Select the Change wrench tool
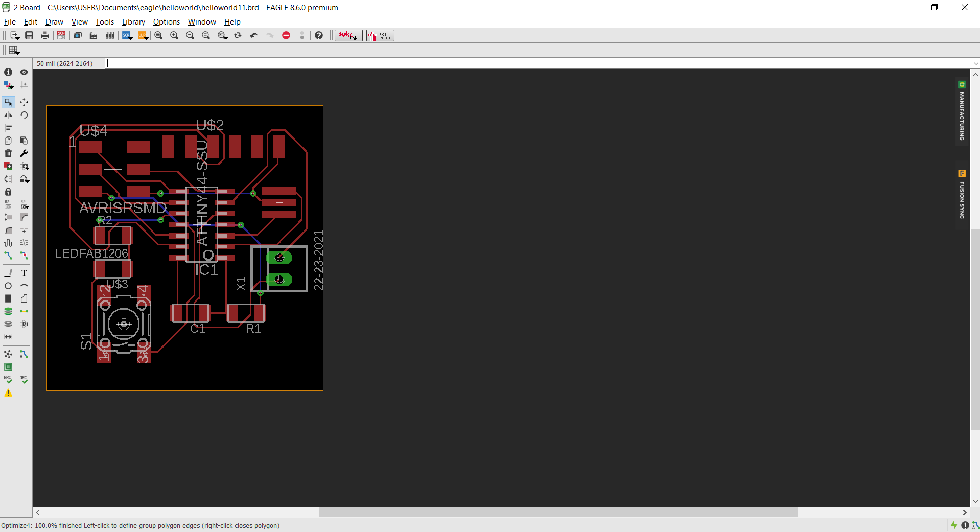This screenshot has width=980, height=532. (24, 153)
